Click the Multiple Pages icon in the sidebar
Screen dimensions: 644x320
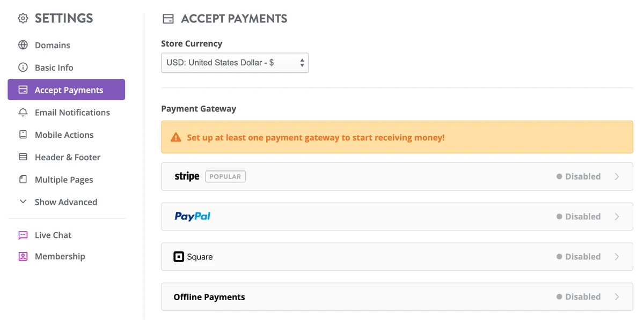pos(23,180)
